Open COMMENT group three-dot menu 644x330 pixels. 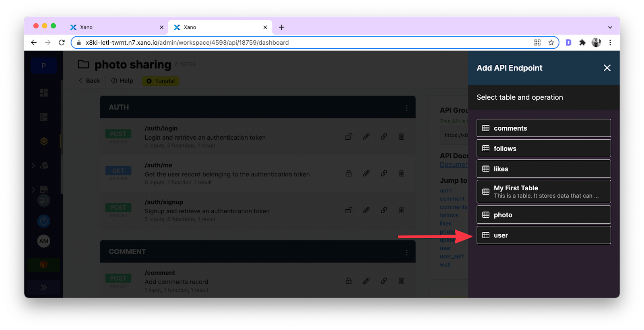407,252
